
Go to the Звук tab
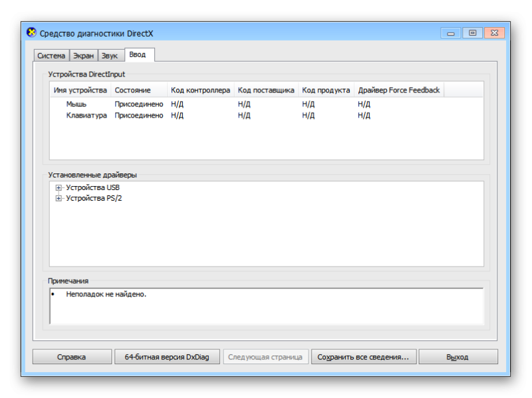(x=110, y=56)
